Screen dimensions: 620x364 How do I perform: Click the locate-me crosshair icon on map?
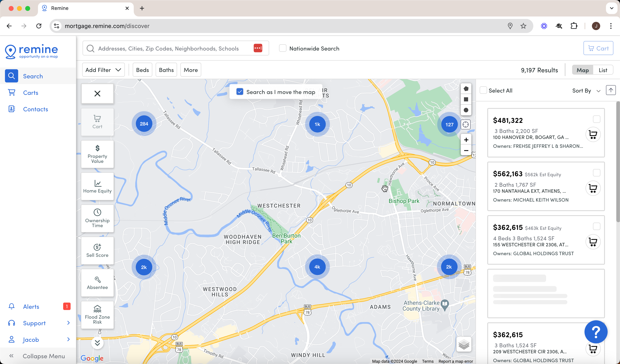click(x=465, y=125)
